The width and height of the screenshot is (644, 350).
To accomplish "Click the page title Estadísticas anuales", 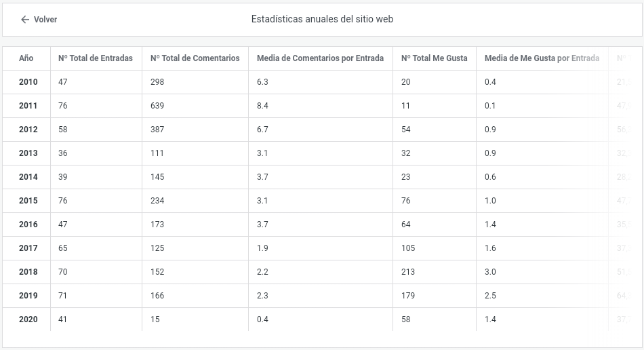I will [322, 20].
